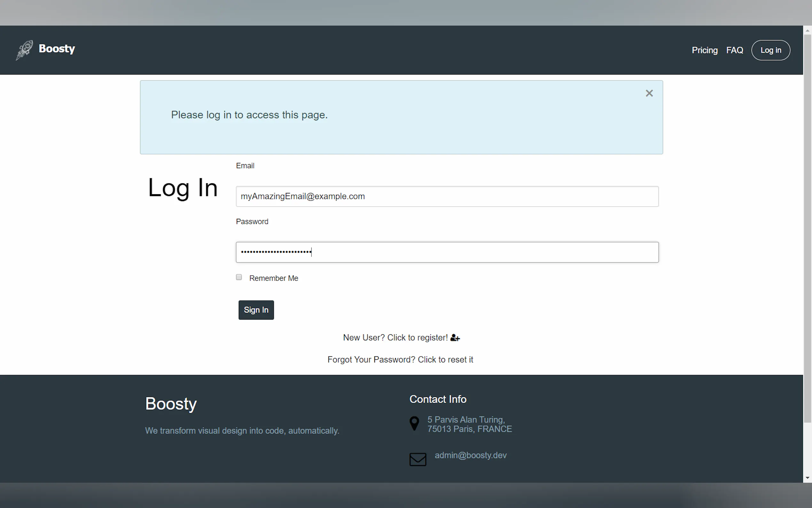Image resolution: width=812 pixels, height=508 pixels.
Task: Click the admin@boosty.dev email link
Action: [470, 455]
